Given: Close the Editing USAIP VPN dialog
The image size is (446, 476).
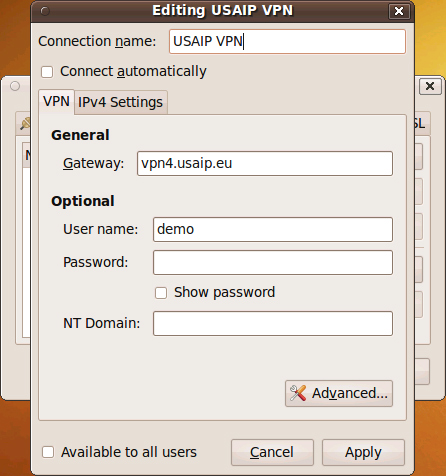Looking at the screenshot, I should coord(399,11).
